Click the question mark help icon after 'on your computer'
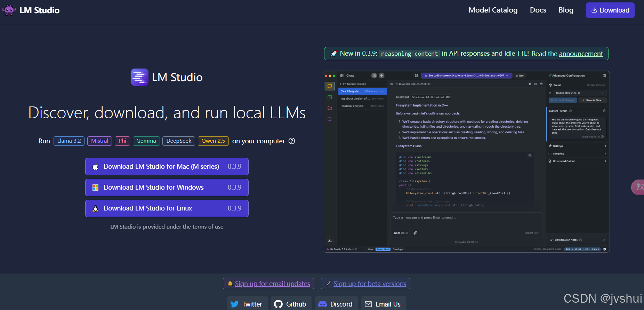The width and height of the screenshot is (644, 310). 292,141
